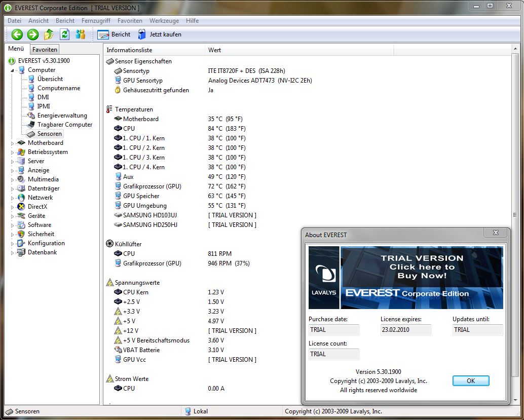Click the Multimedia speaker icon
The image size is (524, 420).
21,179
